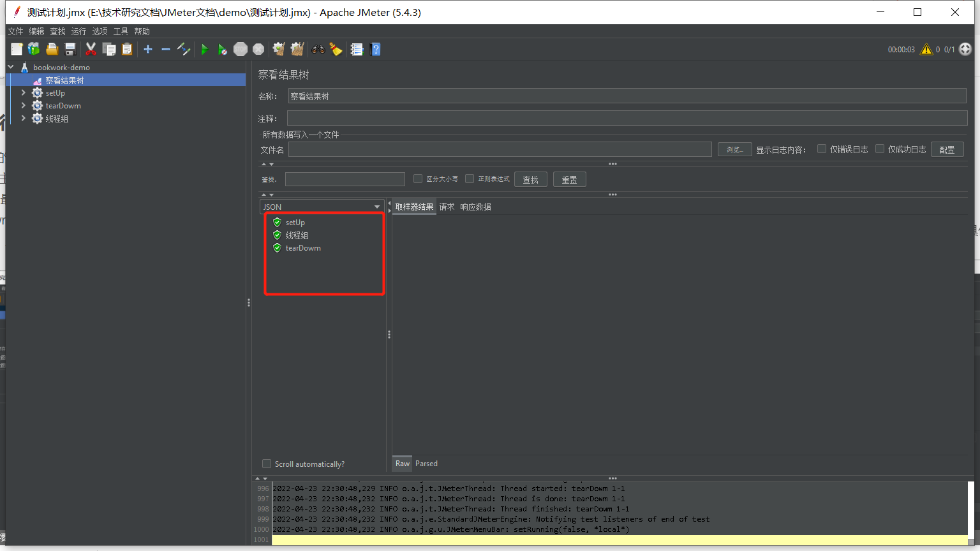Click the 重置 reset button
Screen dimensions: 980x551
tap(569, 180)
